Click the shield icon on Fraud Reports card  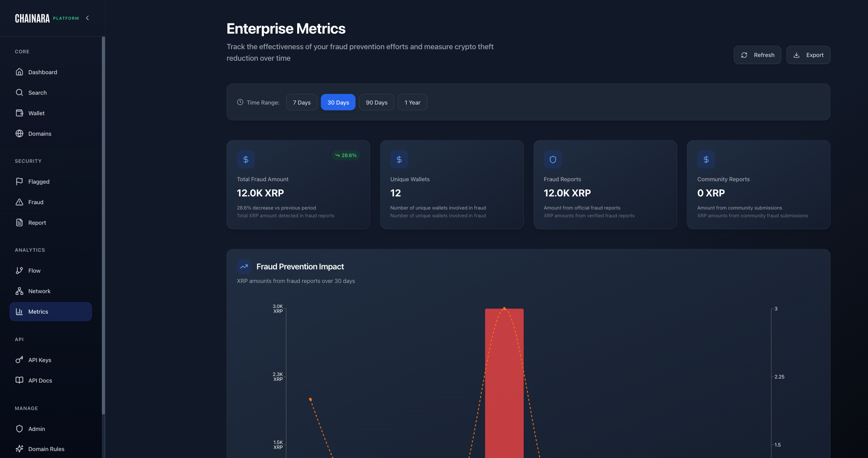point(553,160)
